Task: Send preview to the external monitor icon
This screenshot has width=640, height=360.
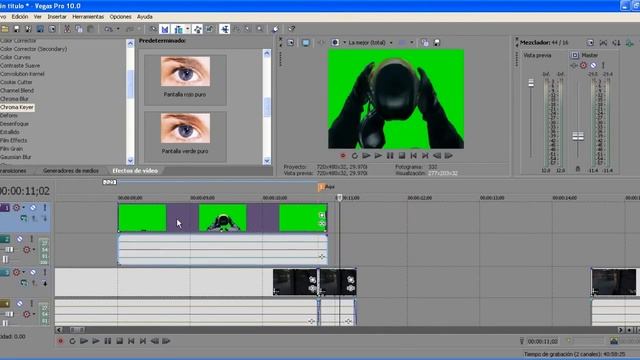Action: [x=305, y=42]
